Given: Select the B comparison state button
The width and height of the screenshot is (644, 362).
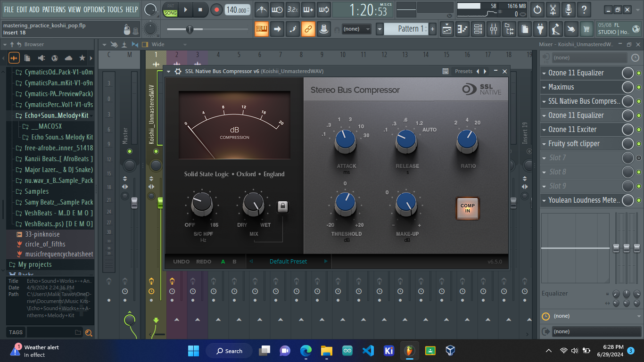Looking at the screenshot, I should [235, 262].
